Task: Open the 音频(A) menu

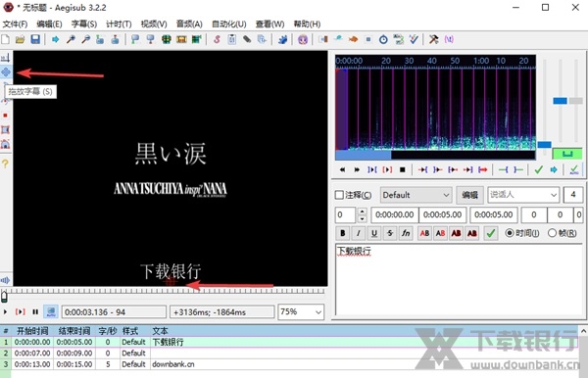Action: pos(189,24)
